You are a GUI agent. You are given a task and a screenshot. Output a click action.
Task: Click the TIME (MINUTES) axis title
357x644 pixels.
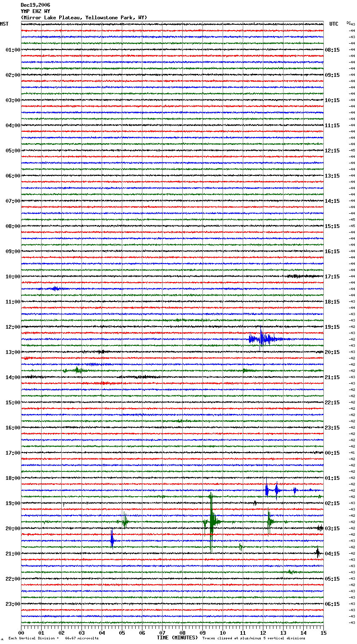177,638
